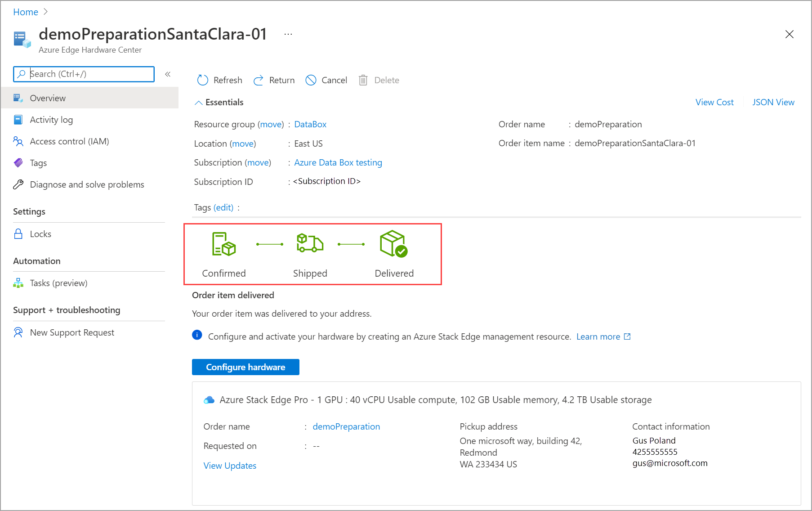Open Tasks (preview) under Automation
Screen dimensions: 812x511
click(58, 283)
